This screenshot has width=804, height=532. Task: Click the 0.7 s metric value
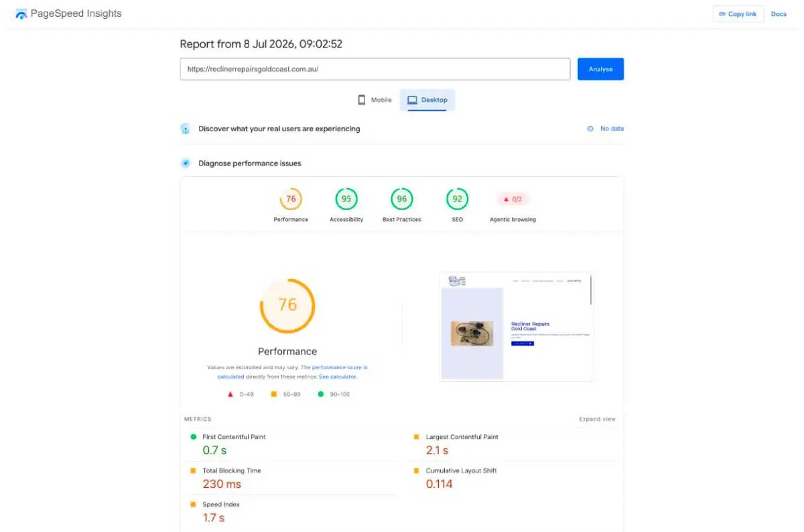coord(214,450)
